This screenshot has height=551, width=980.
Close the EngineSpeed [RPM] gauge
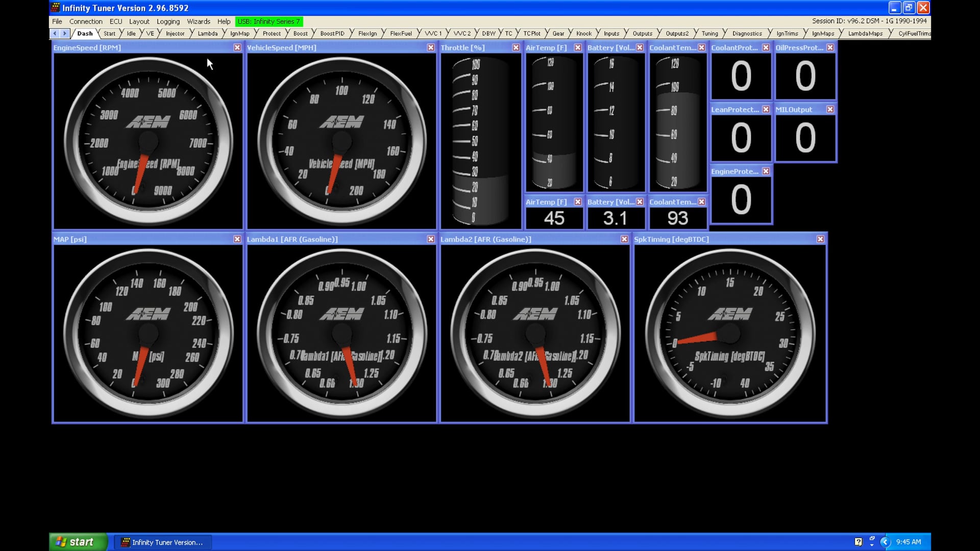[237, 47]
